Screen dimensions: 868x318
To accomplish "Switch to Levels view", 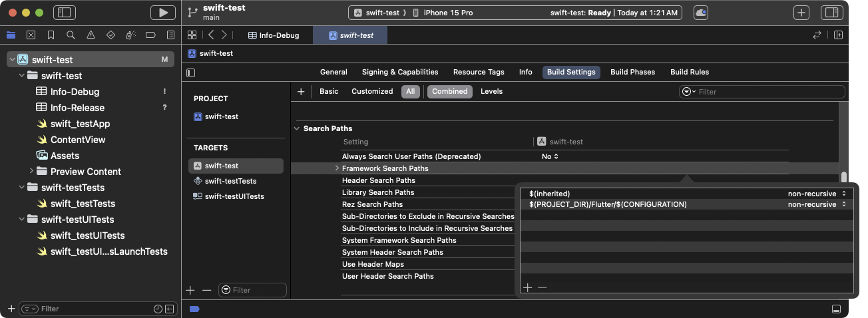I will click(491, 92).
